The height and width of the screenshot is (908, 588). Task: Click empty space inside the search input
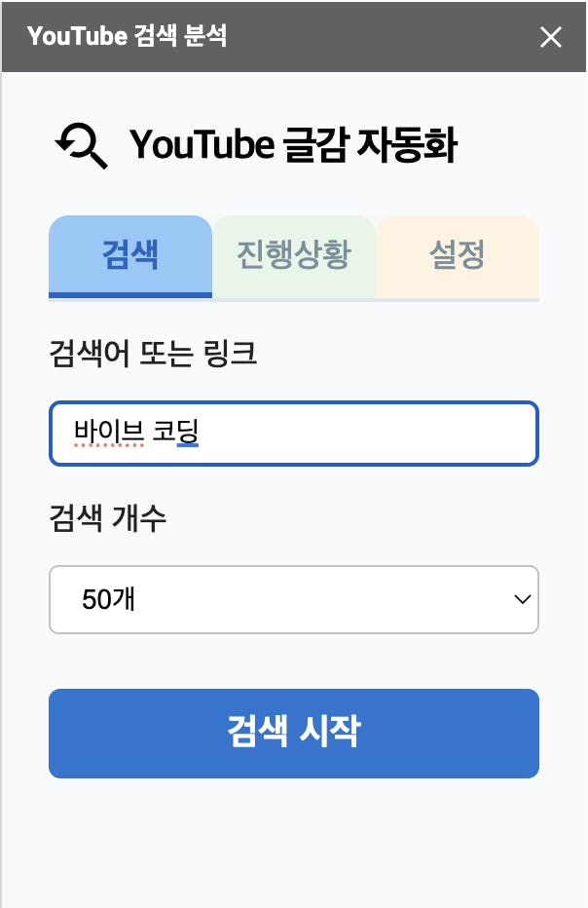[370, 434]
